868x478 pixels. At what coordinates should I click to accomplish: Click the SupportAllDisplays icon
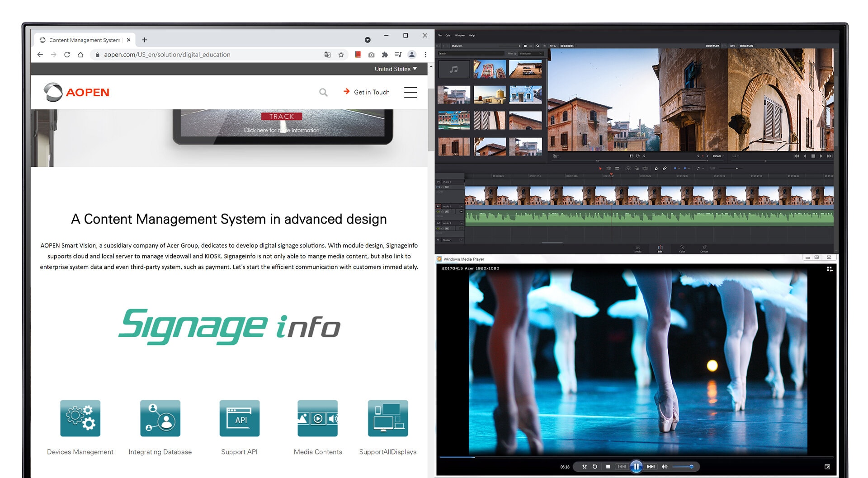pyautogui.click(x=388, y=418)
